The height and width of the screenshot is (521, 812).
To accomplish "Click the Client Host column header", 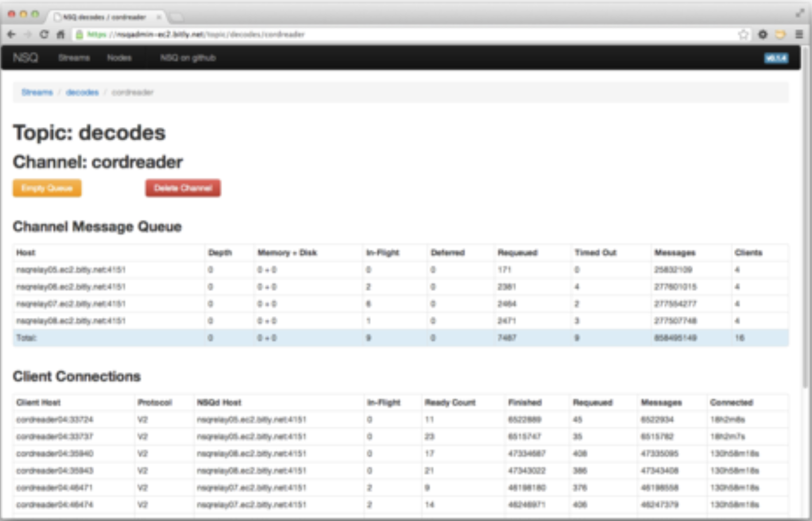I will pyautogui.click(x=38, y=402).
